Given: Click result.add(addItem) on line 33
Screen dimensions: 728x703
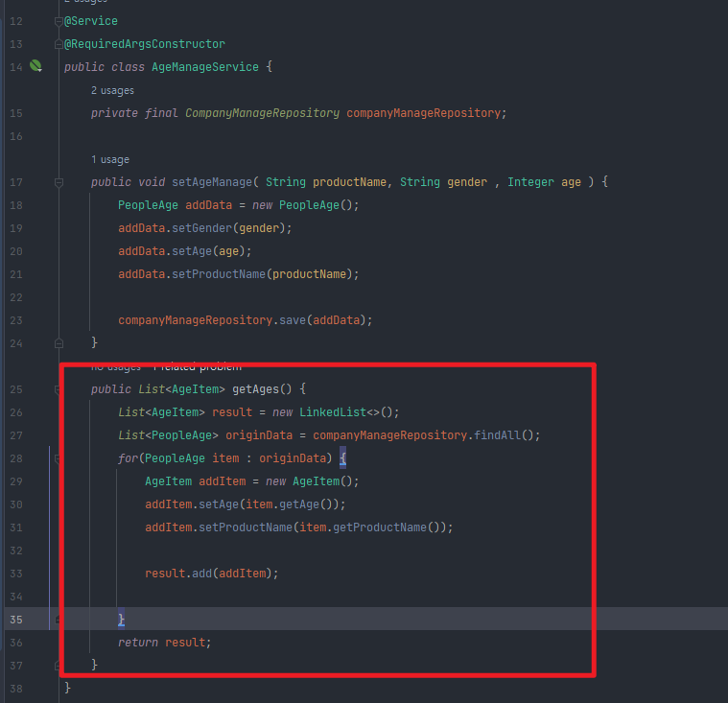Looking at the screenshot, I should [211, 574].
